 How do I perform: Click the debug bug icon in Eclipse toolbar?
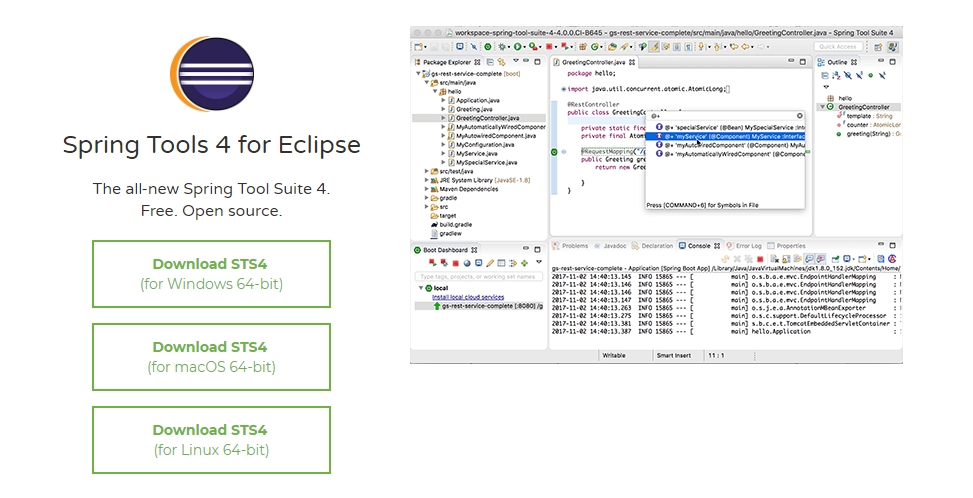502,47
